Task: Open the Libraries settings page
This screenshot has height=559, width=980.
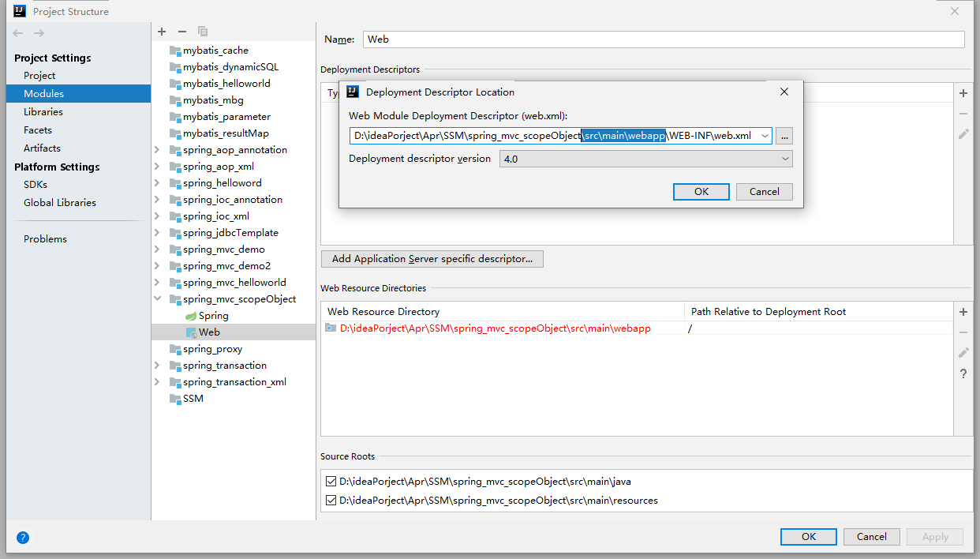Action: pos(43,112)
